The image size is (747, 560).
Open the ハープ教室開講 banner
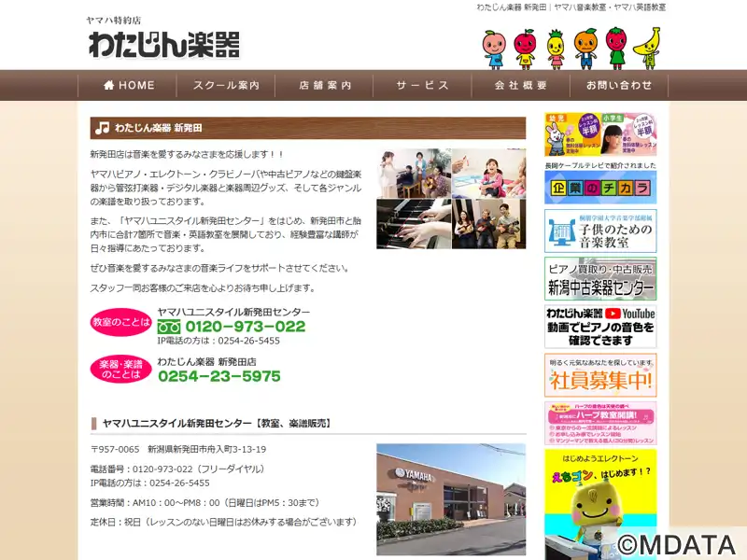(x=600, y=424)
